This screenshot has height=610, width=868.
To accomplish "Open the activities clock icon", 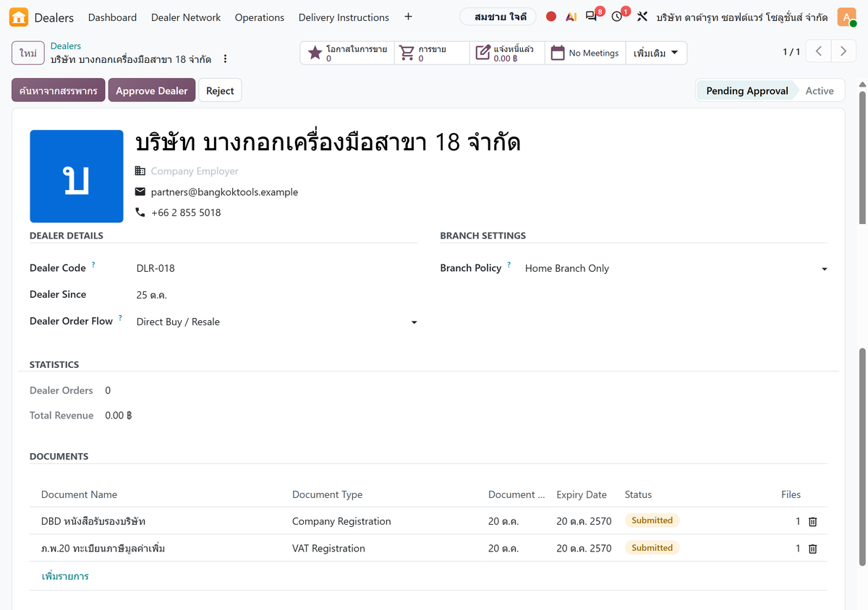I will pyautogui.click(x=618, y=17).
